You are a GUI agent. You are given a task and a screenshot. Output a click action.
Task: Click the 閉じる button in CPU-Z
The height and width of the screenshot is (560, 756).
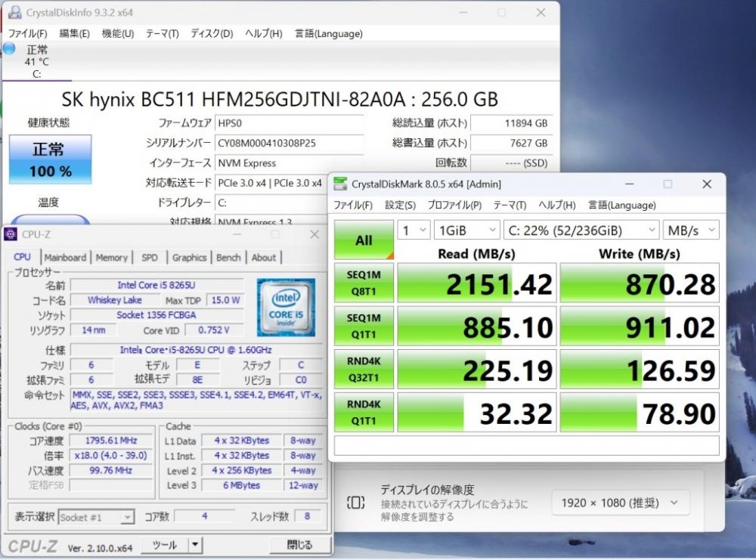point(300,545)
